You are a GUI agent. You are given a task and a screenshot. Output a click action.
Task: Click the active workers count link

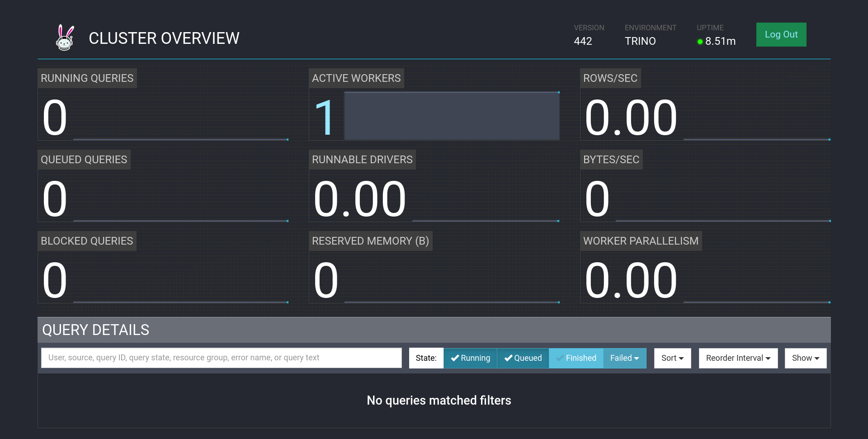point(325,118)
